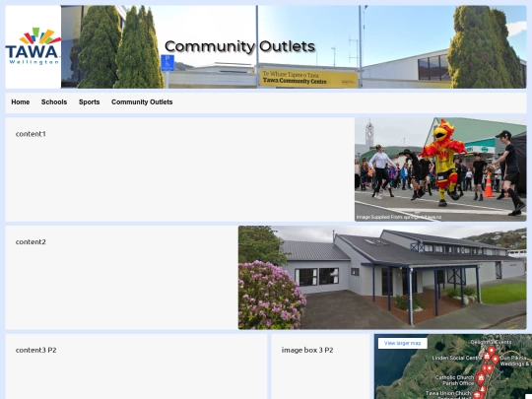Screen dimensions: 532x399
Task: Click the Catholic Church Parish Office marker
Action: (x=480, y=377)
